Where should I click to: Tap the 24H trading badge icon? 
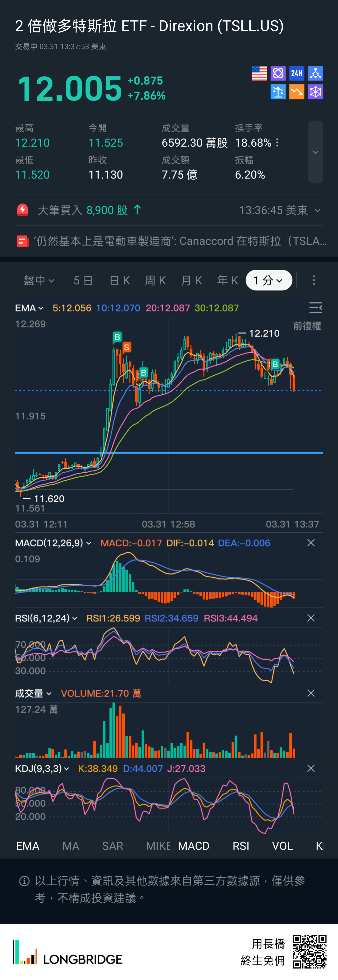coord(296,74)
